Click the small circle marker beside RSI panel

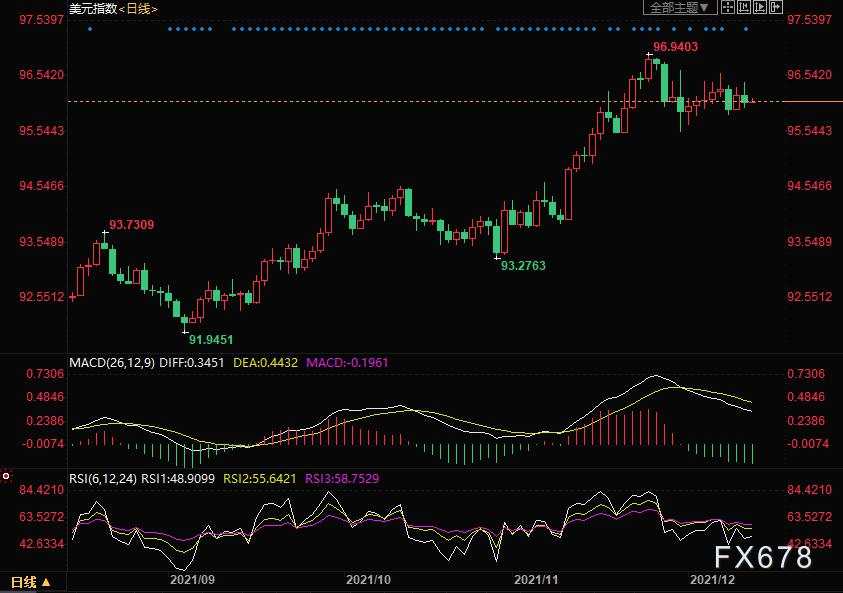coord(6,476)
